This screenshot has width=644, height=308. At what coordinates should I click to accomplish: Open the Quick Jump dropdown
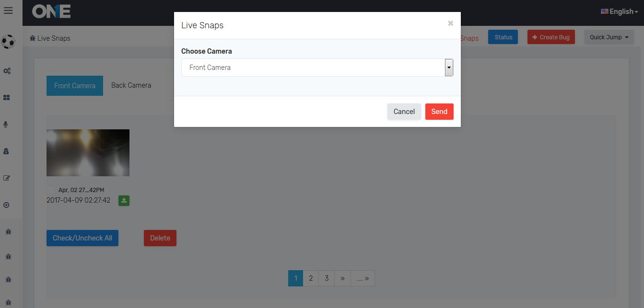(609, 37)
